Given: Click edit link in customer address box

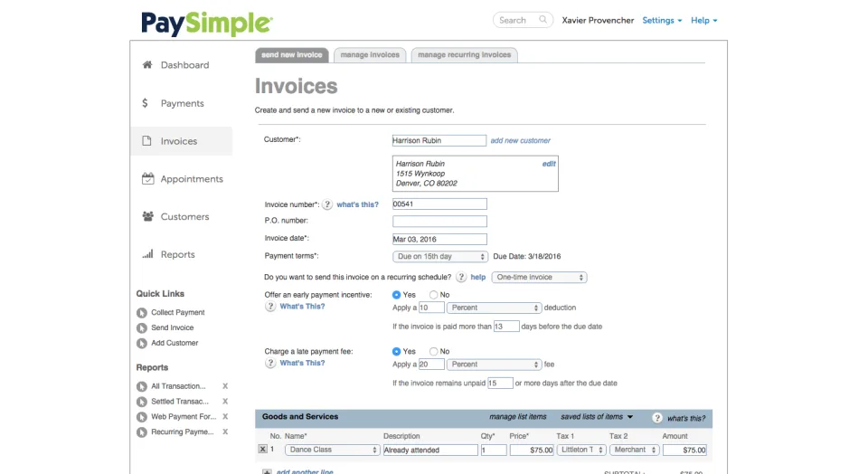Looking at the screenshot, I should (549, 164).
